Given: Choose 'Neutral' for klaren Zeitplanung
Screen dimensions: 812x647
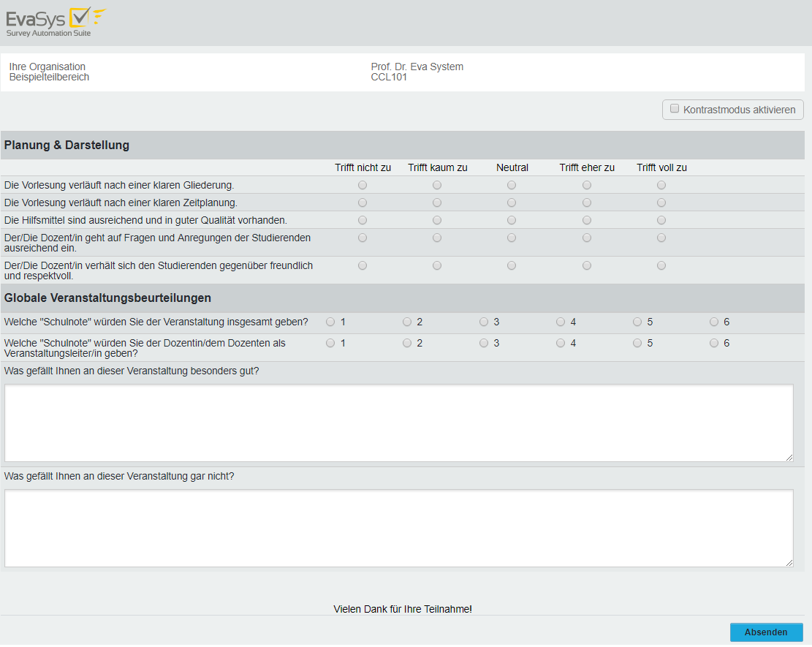Looking at the screenshot, I should pyautogui.click(x=512, y=203).
